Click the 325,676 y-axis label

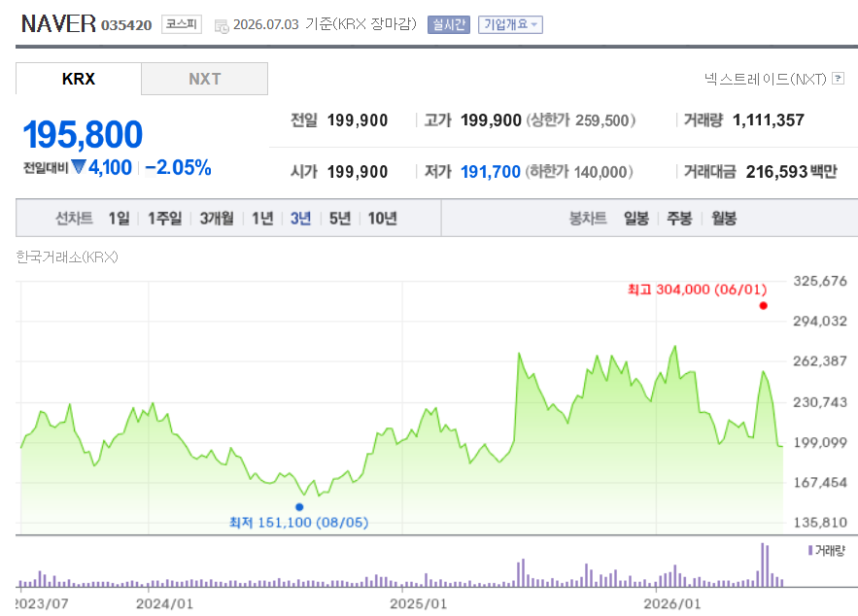[820, 281]
